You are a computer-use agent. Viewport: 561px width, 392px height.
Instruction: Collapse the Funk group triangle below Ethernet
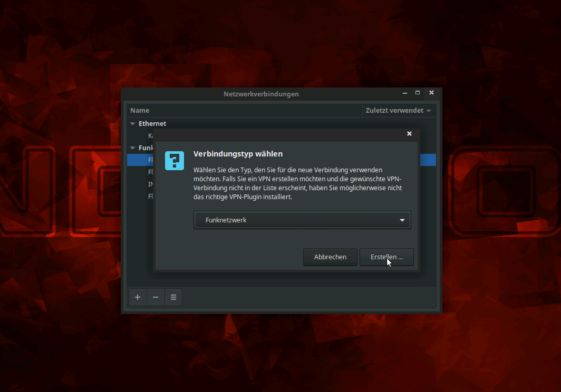click(x=133, y=148)
